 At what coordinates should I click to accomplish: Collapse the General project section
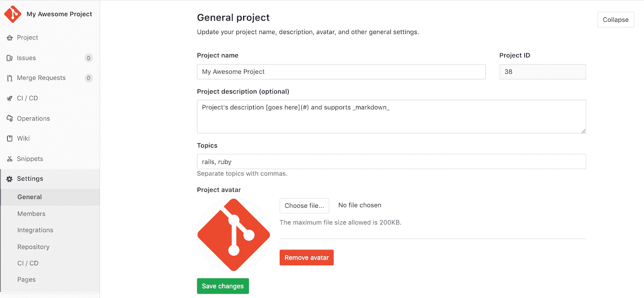(616, 19)
